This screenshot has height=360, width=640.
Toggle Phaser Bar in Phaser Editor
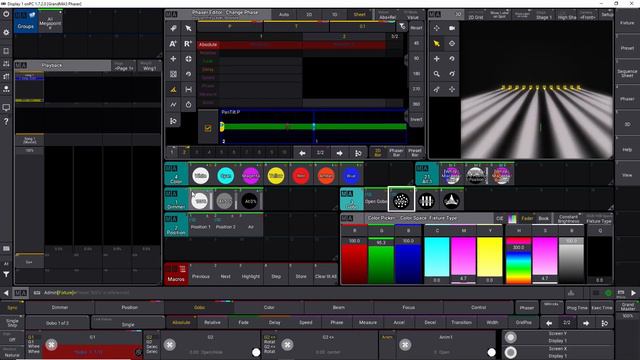[x=396, y=153]
